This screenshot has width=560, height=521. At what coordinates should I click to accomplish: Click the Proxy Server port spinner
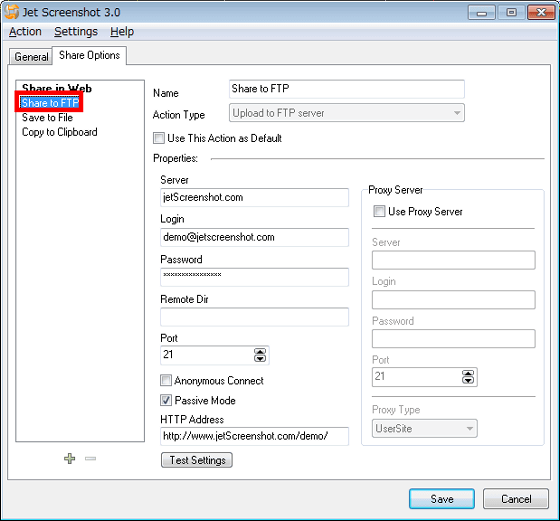tap(468, 377)
